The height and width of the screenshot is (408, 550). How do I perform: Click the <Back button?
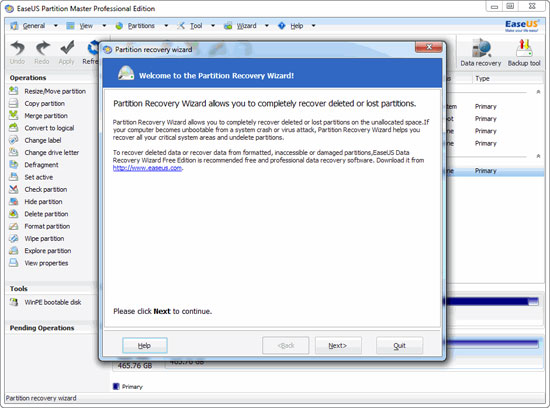click(286, 346)
